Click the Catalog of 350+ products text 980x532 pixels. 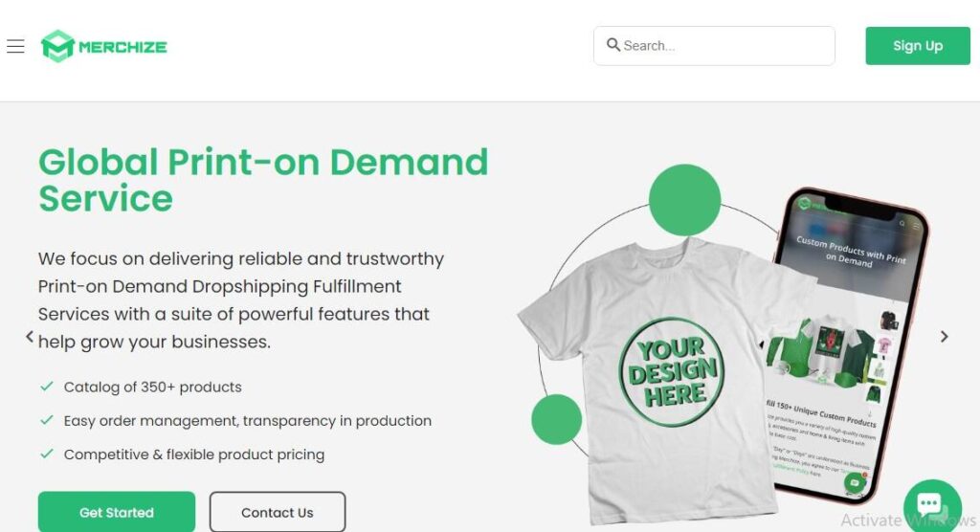153,388
